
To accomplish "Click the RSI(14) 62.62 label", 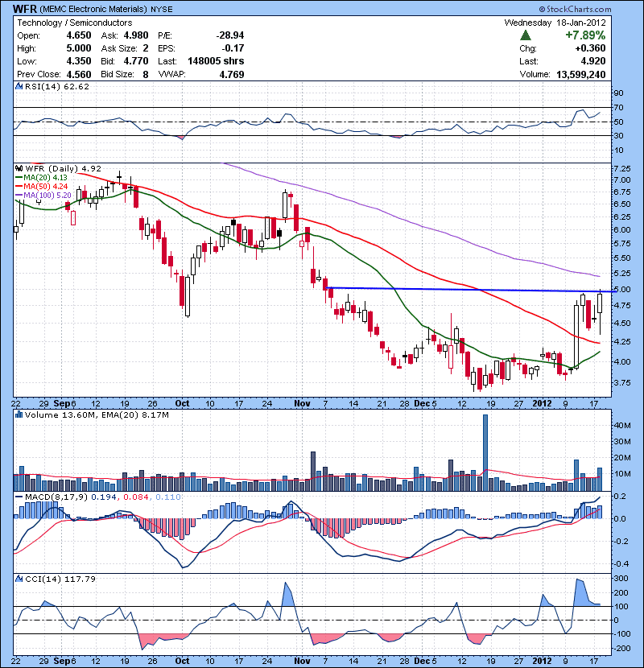I will 57,86.
